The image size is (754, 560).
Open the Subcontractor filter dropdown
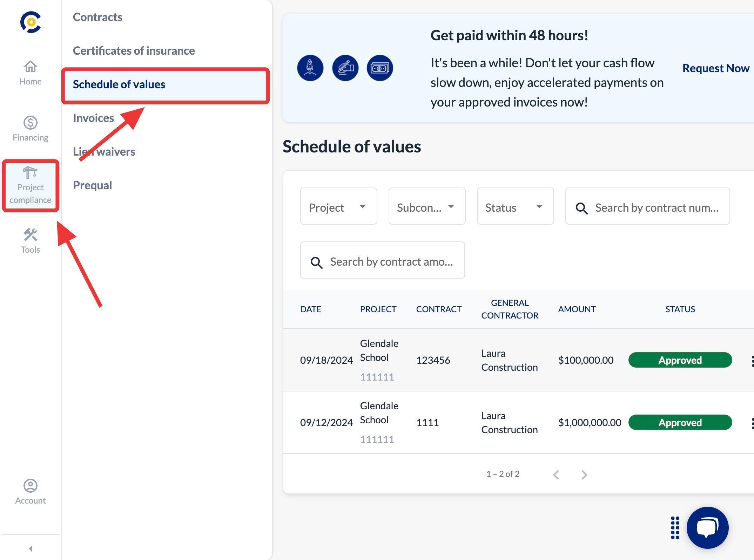(427, 206)
